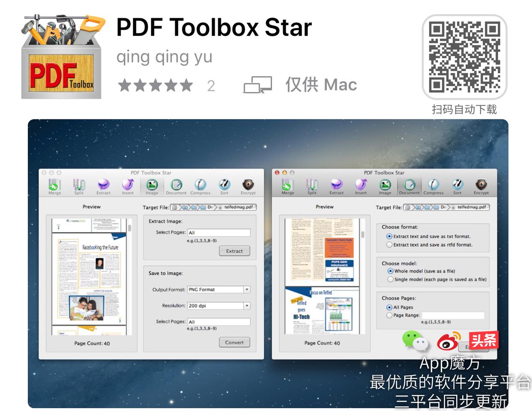Select Split tool in right window toolbar
Screen dimensions: 532x411
(x=312, y=187)
